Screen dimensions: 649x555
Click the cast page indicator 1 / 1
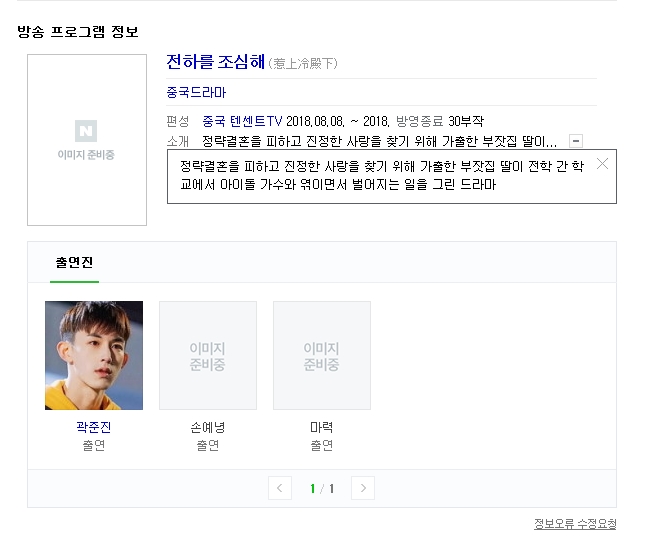pos(322,488)
